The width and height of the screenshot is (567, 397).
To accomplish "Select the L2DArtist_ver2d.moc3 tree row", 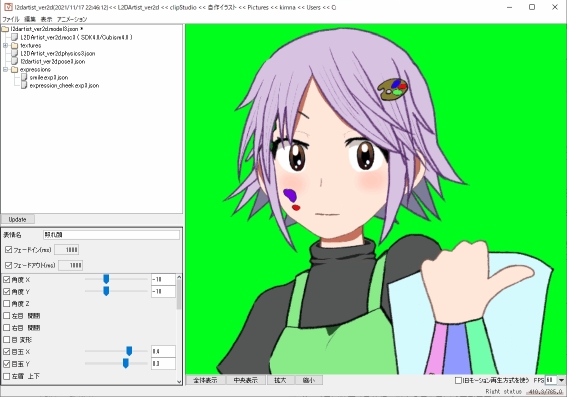I will pyautogui.click(x=76, y=37).
